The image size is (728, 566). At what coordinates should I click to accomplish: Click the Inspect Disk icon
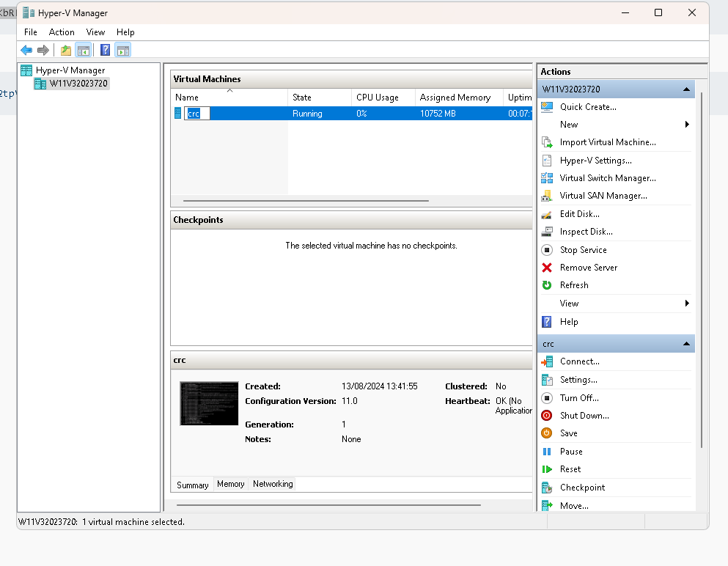(547, 232)
